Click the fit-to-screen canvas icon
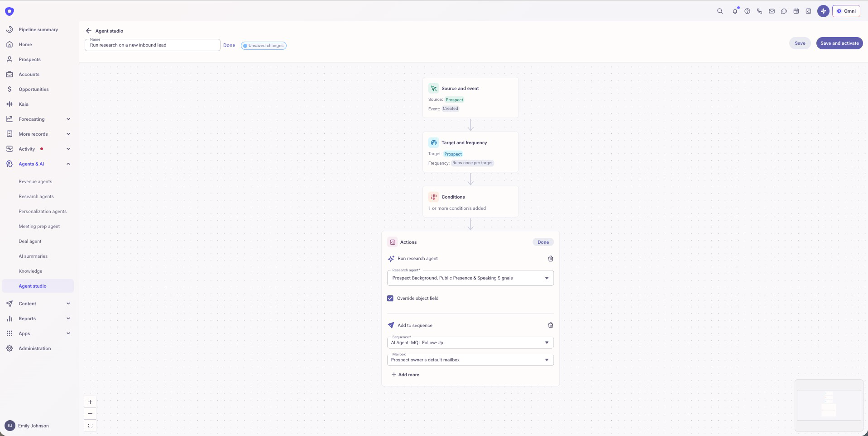The height and width of the screenshot is (436, 868). coord(90,426)
